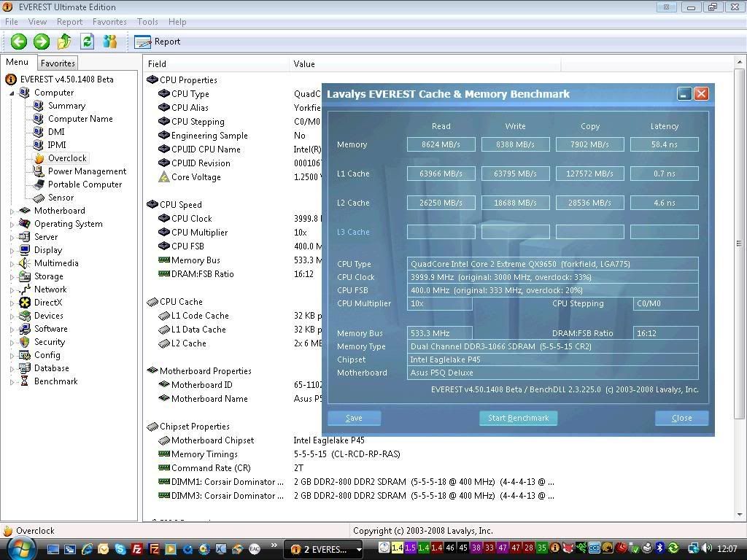Select the Memory Timings row

point(350,454)
